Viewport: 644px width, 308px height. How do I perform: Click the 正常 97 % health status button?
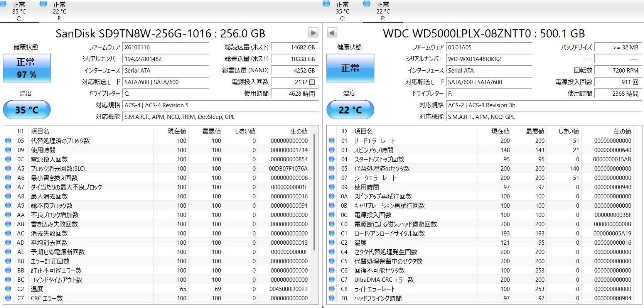click(27, 68)
